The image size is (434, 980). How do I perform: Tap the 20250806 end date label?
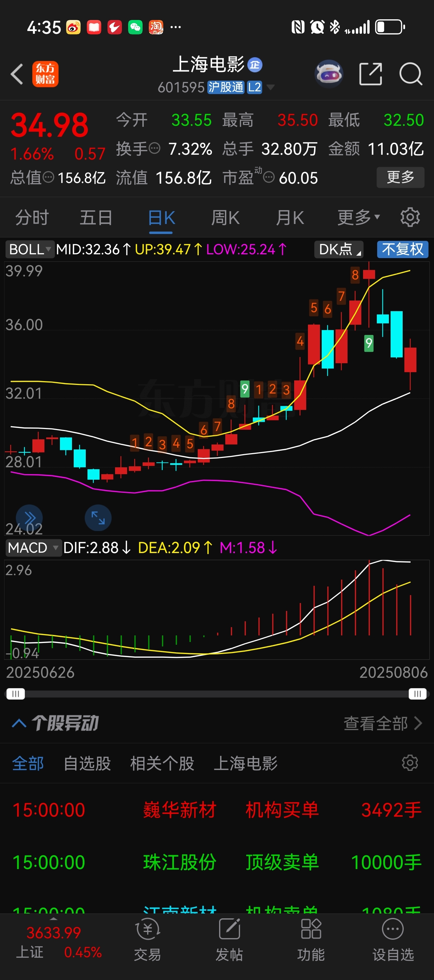click(x=394, y=673)
